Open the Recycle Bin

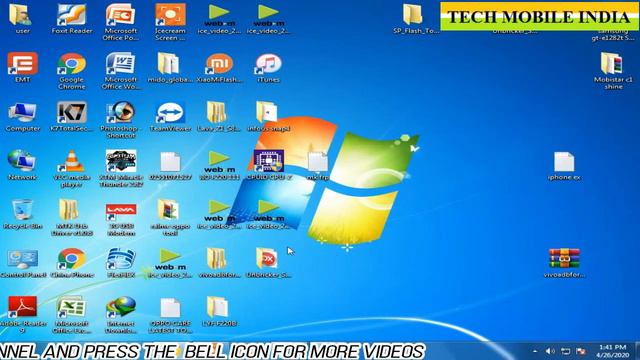(22, 211)
